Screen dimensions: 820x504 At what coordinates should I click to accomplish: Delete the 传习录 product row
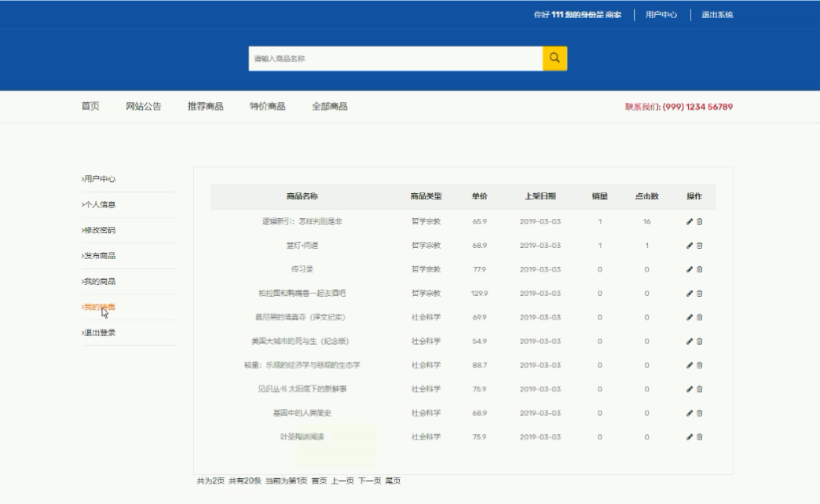tap(700, 270)
